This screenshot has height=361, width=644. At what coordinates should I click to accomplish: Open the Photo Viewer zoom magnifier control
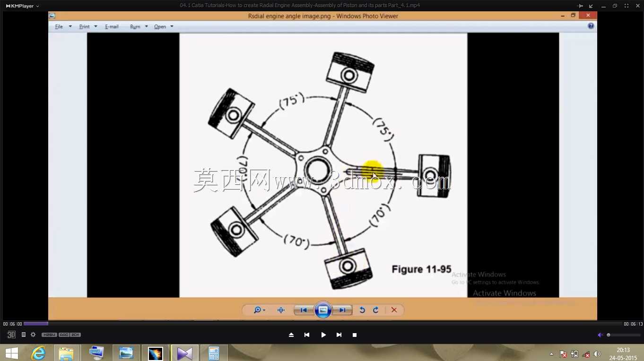259,310
